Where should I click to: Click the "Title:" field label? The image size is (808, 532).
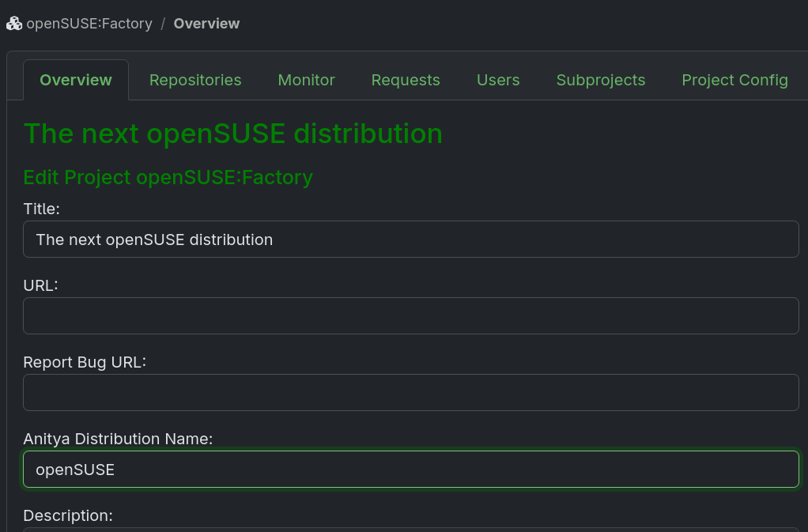[42, 209]
